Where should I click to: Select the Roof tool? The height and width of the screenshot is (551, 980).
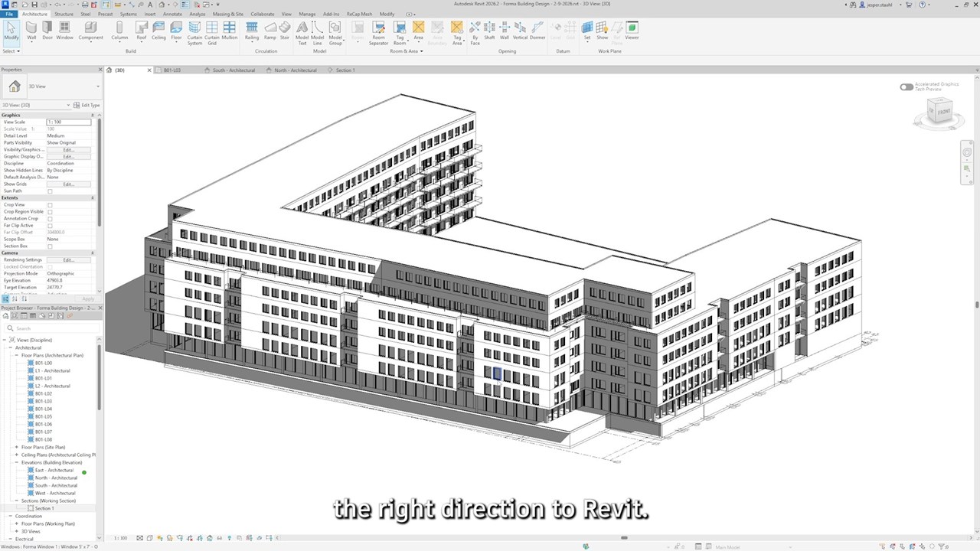142,31
